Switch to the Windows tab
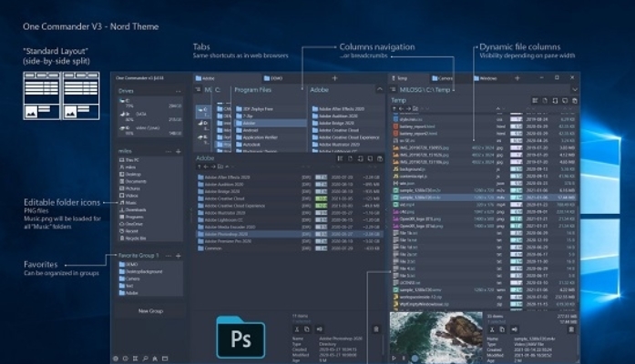The height and width of the screenshot is (364, 635). click(491, 78)
